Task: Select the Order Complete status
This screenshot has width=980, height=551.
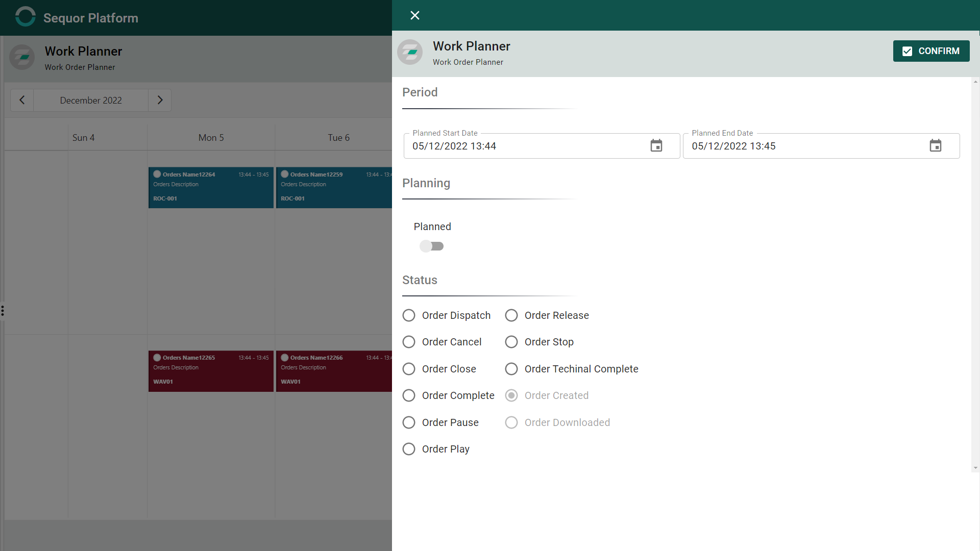Action: (409, 395)
